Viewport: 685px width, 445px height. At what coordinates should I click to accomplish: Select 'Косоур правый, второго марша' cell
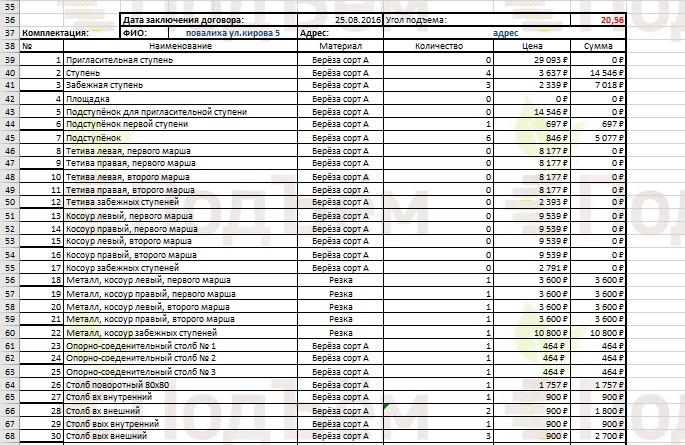tap(180, 255)
